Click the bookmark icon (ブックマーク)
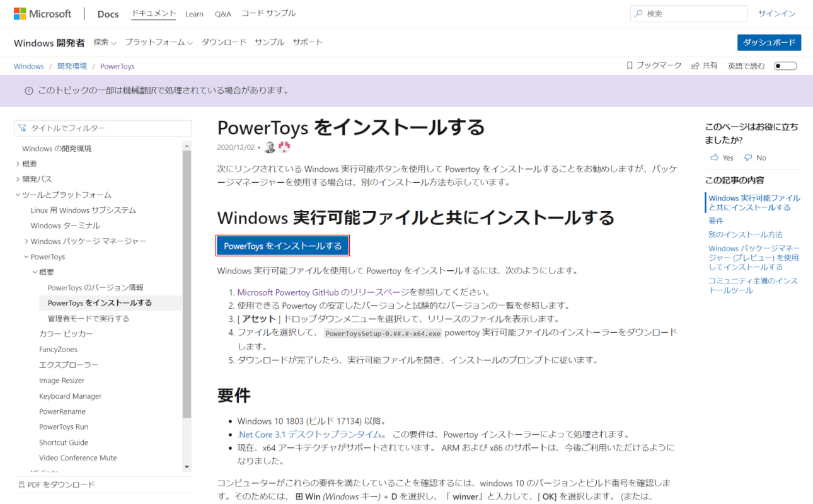Viewport: 813px width, 504px height. [630, 66]
